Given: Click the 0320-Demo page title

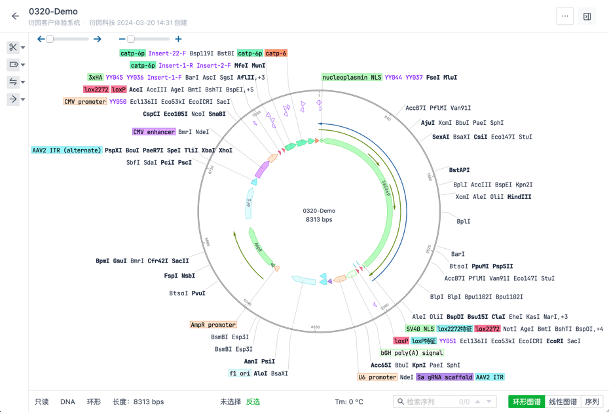Looking at the screenshot, I should [x=53, y=11].
